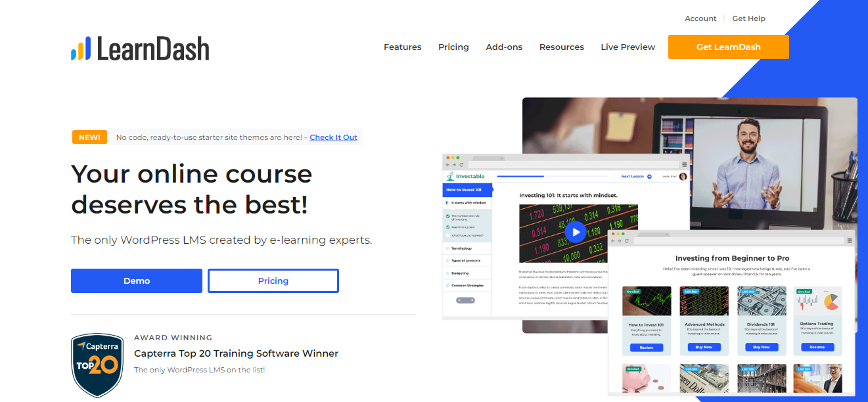The width and height of the screenshot is (868, 402).
Task: Mark the empty circle beside 'What have you learned?'
Action: pos(447,235)
